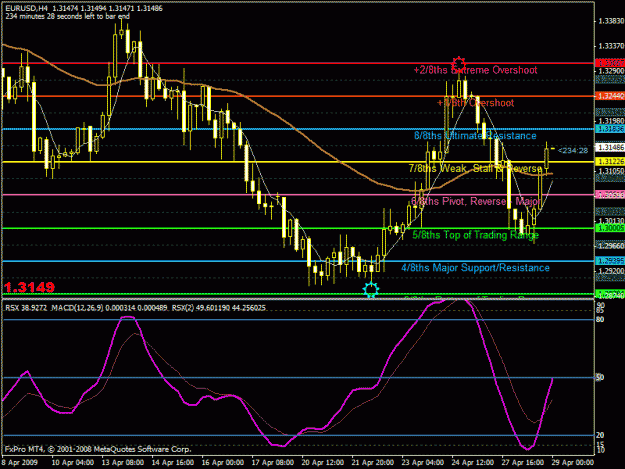The image size is (625, 469).
Task: Click '234 minutes 28 seconds left to bar end'
Action: 67,16
